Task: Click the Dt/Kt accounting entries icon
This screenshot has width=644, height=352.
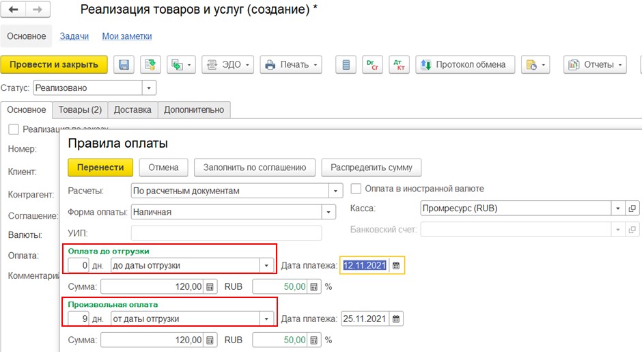Action: (398, 65)
